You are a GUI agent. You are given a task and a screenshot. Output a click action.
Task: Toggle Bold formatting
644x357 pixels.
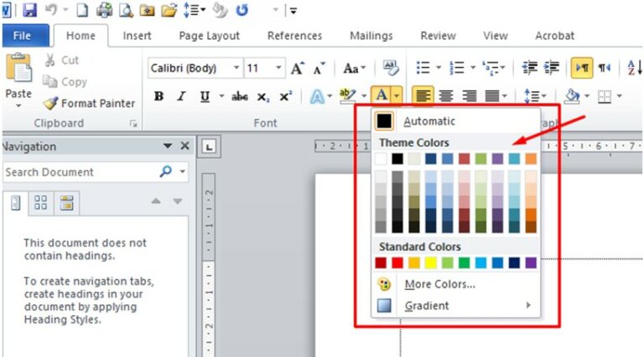[x=158, y=97]
